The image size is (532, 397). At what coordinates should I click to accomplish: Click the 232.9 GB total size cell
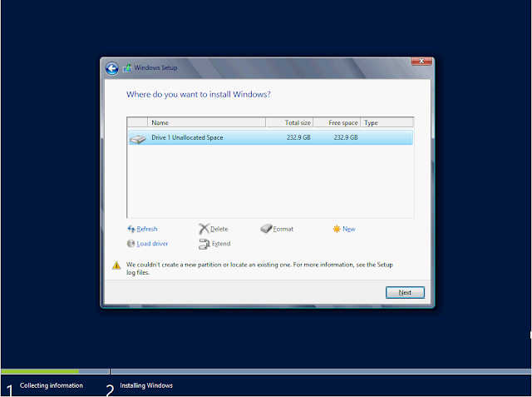[298, 137]
